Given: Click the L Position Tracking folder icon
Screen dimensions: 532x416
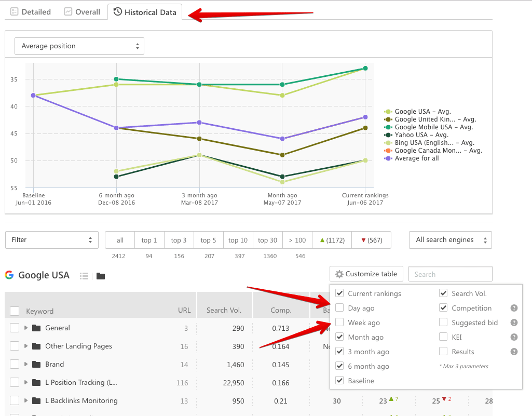Looking at the screenshot, I should point(36,382).
